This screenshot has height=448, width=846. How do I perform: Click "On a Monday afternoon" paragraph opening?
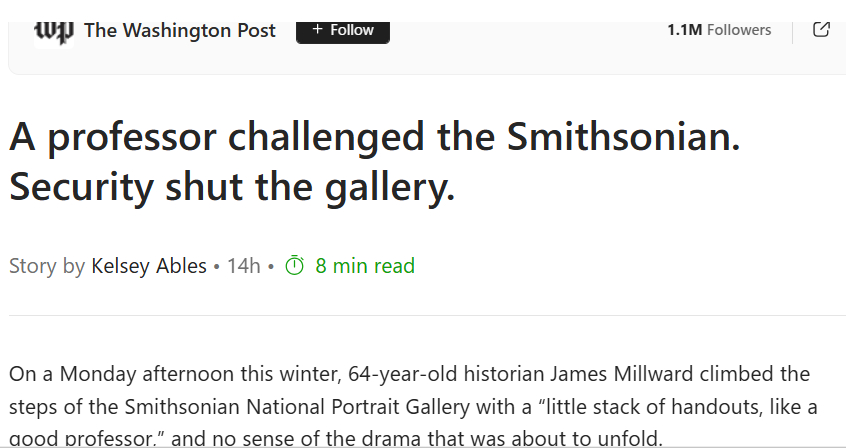pyautogui.click(x=102, y=375)
